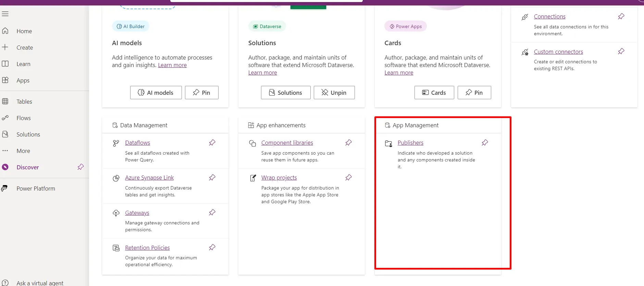Click the Learn book icon in sidebar

pos(5,64)
